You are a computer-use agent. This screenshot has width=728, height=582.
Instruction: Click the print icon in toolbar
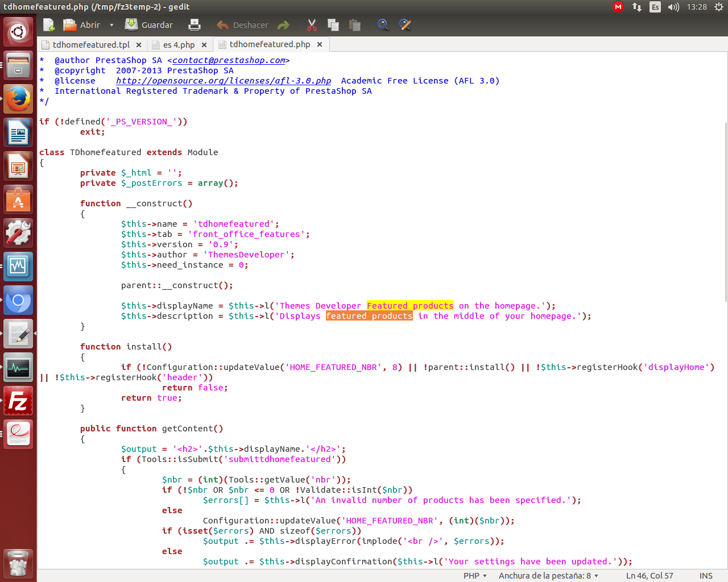[x=195, y=25]
